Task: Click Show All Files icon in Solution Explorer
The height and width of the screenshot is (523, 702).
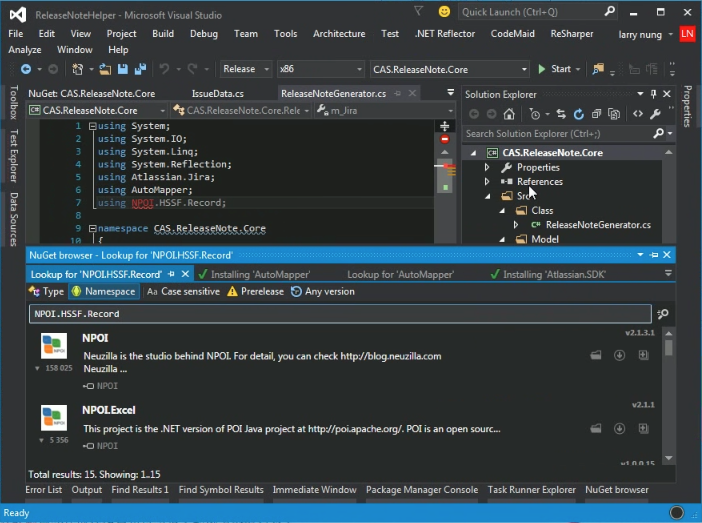Action: click(614, 114)
